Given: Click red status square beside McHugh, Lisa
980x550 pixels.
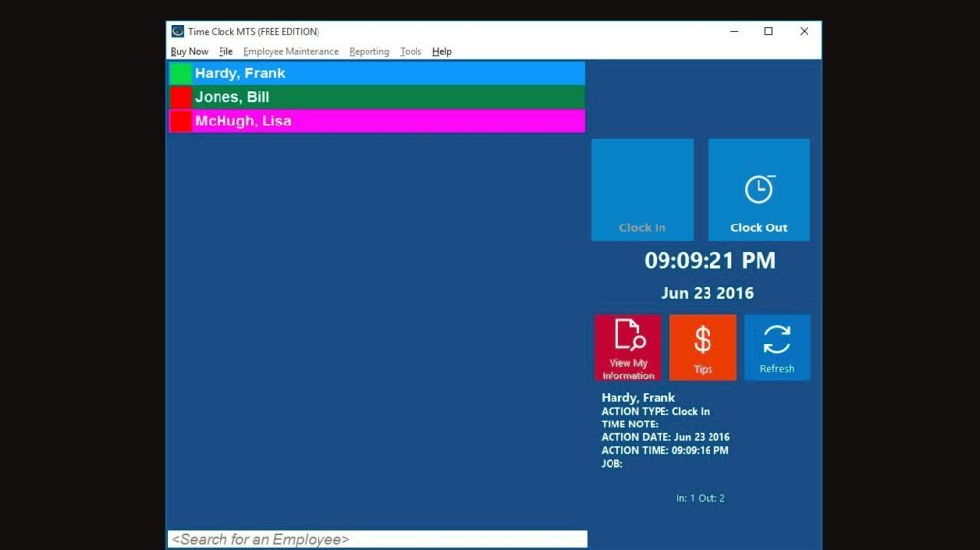Looking at the screenshot, I should [x=180, y=122].
